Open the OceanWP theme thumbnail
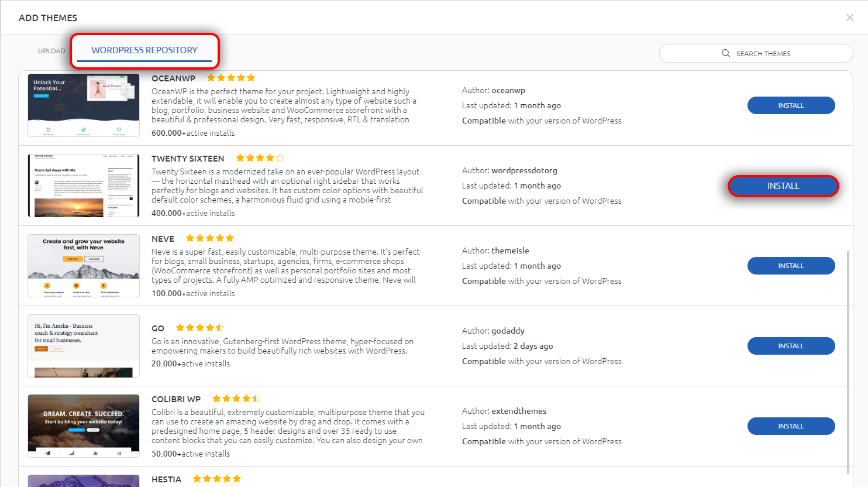The image size is (868, 487). pyautogui.click(x=84, y=105)
